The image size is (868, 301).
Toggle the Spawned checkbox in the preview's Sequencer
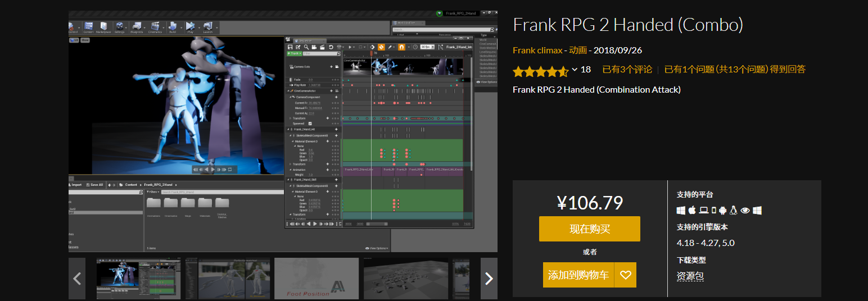310,124
